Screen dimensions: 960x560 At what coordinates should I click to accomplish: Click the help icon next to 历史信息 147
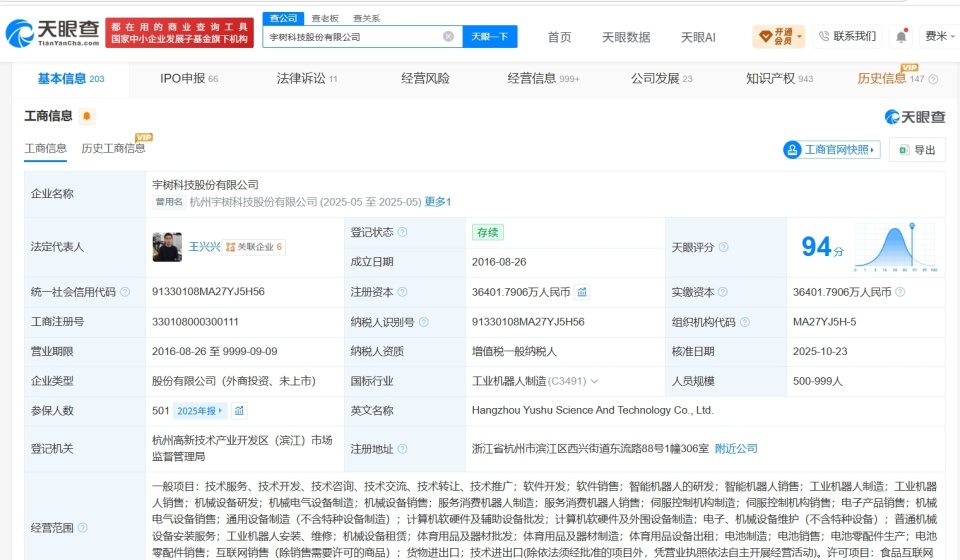933,79
